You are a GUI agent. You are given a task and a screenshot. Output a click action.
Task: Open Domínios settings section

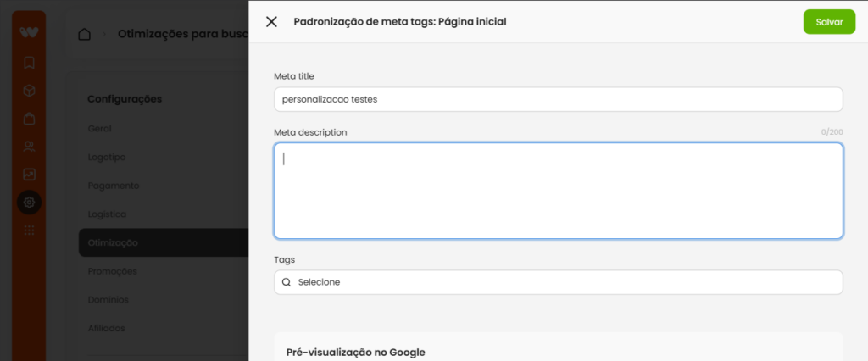click(108, 299)
